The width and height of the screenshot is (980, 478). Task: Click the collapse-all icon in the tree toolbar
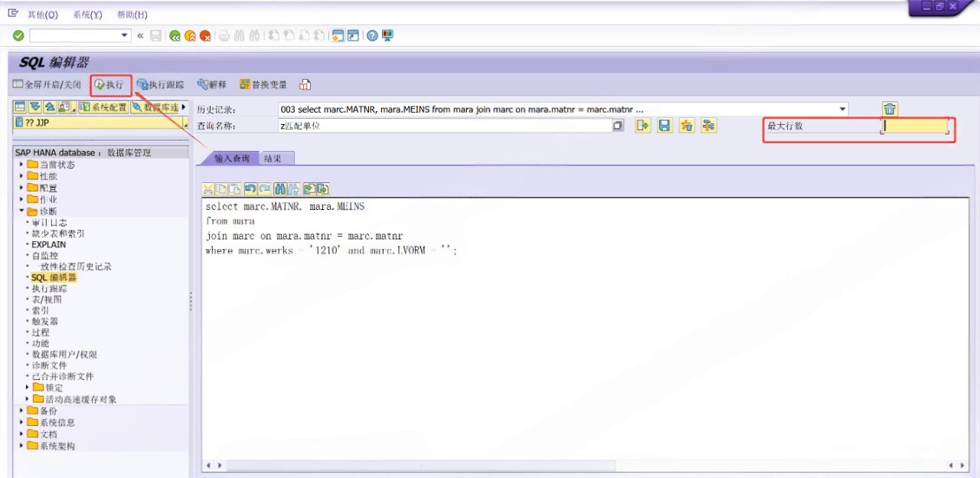coord(49,107)
